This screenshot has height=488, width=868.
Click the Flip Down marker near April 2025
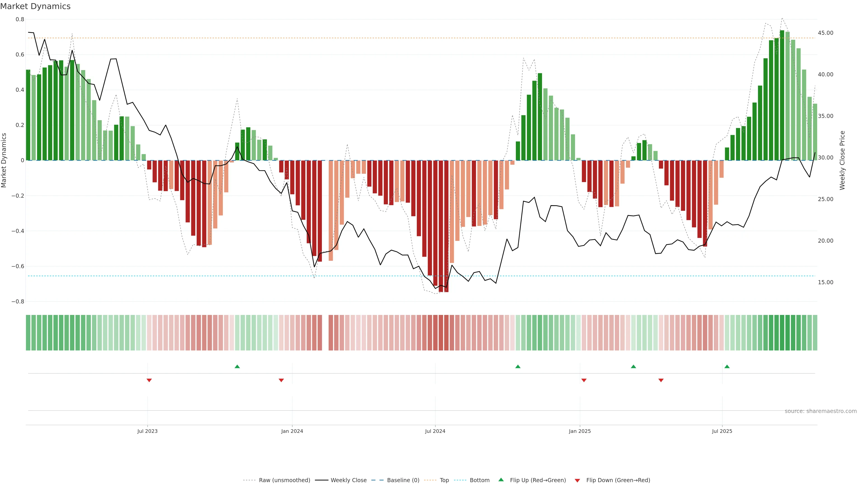(661, 380)
